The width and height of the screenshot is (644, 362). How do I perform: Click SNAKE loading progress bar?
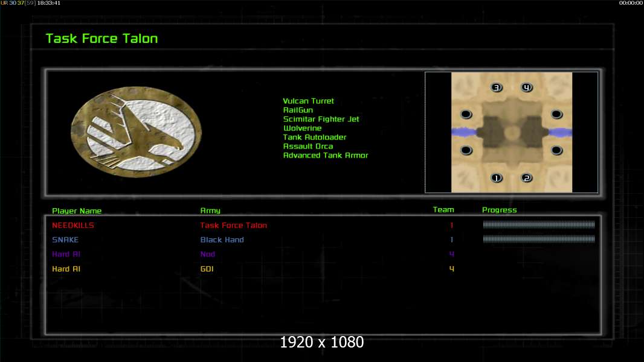point(539,239)
